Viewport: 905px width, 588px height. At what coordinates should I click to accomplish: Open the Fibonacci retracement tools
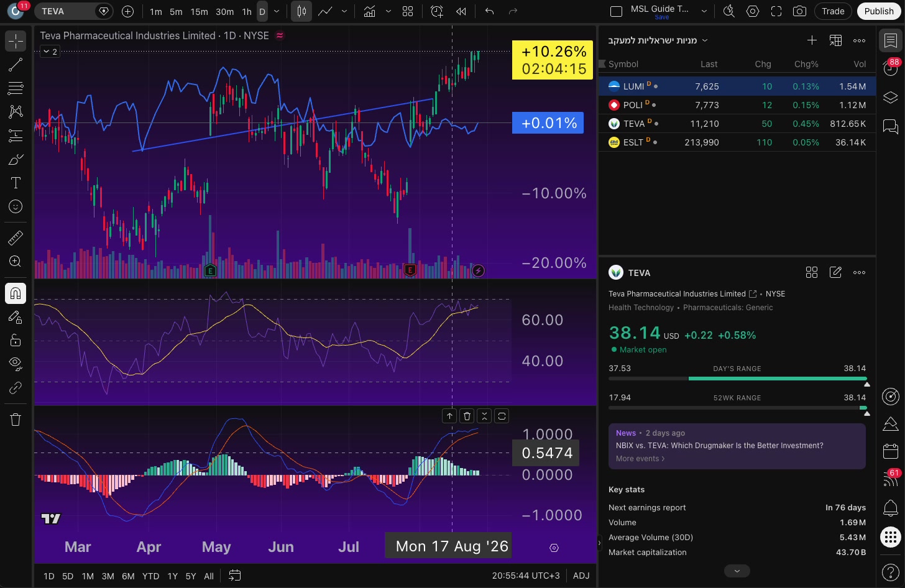16,88
